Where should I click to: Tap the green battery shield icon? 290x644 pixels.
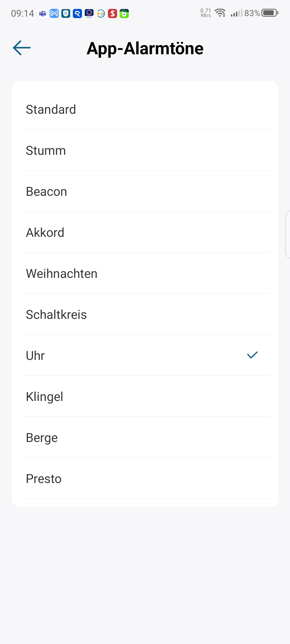tap(124, 13)
